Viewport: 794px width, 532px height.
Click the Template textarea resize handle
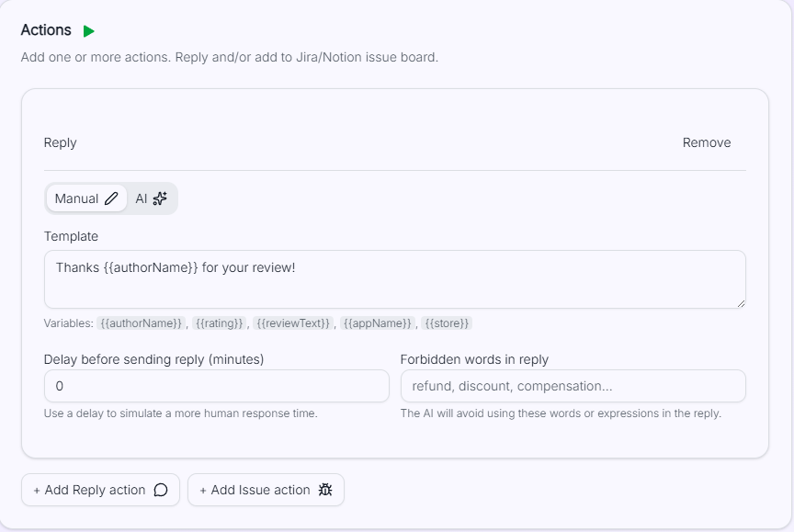click(x=740, y=302)
